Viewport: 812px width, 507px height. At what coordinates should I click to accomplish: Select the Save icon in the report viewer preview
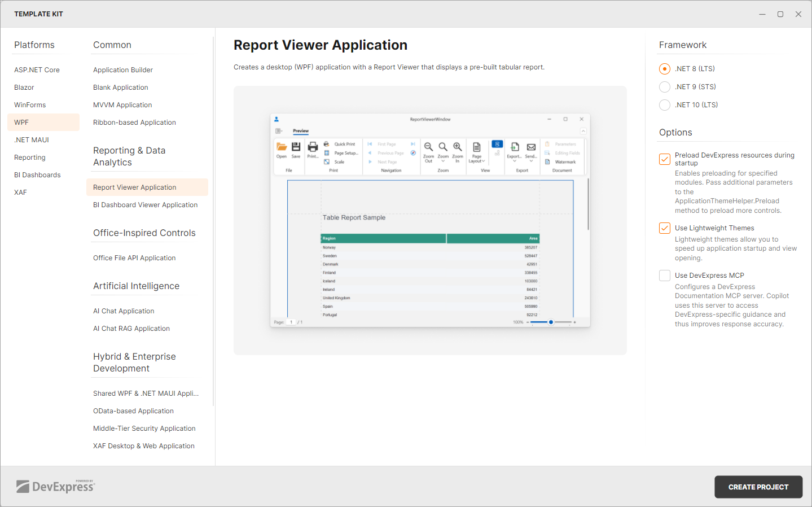[x=296, y=146]
